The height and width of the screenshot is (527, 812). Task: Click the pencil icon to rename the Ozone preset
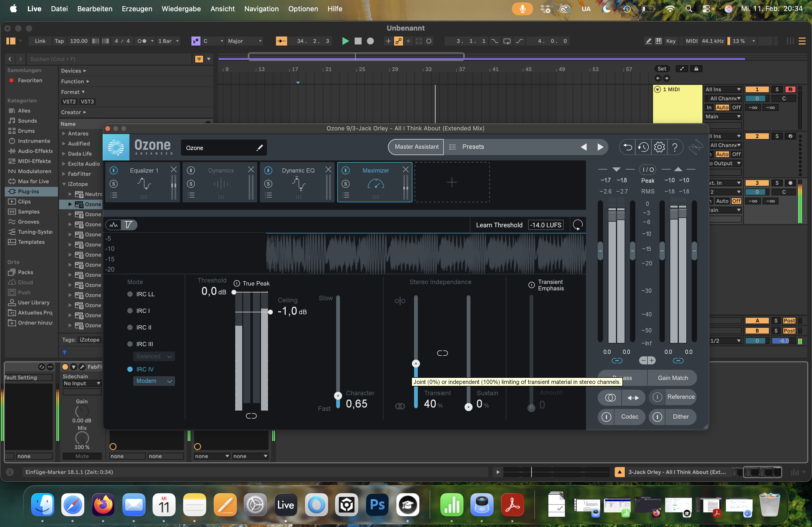tap(259, 148)
